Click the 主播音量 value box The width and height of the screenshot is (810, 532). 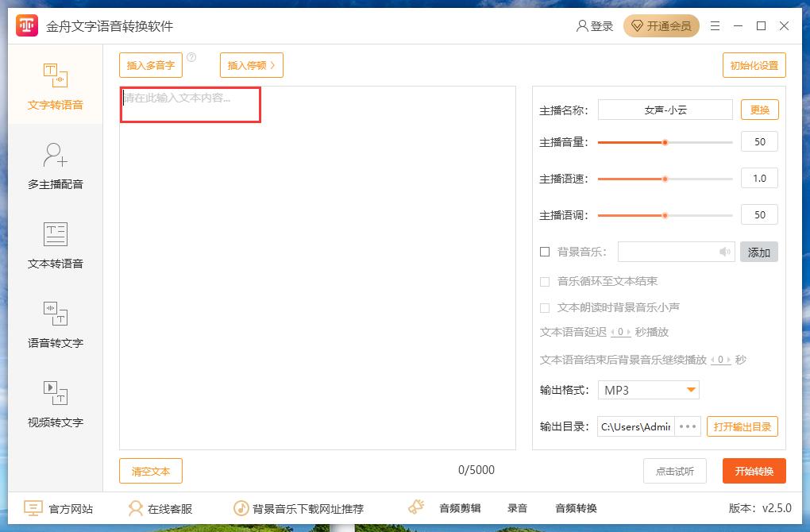pos(759,141)
